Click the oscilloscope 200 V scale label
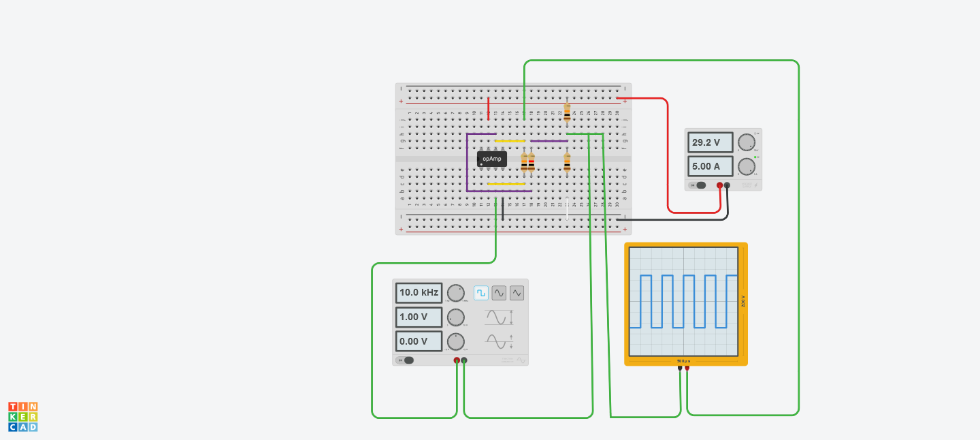980x440 pixels. pyautogui.click(x=743, y=301)
